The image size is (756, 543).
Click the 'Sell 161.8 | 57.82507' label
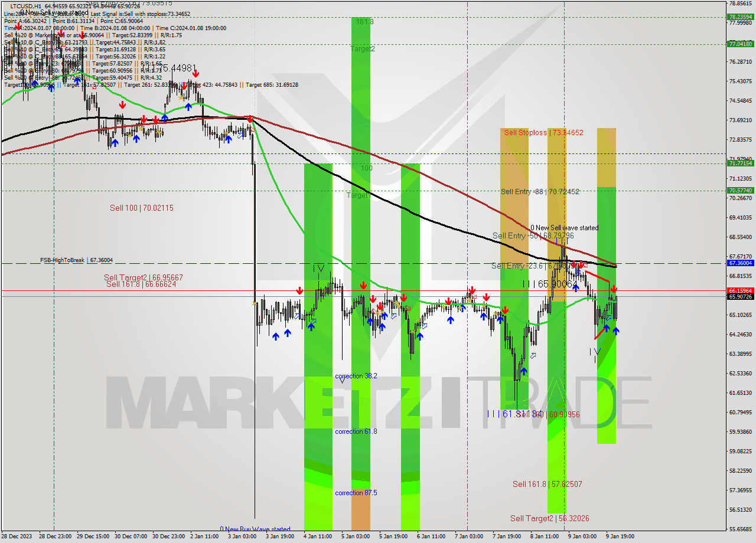coord(548,484)
